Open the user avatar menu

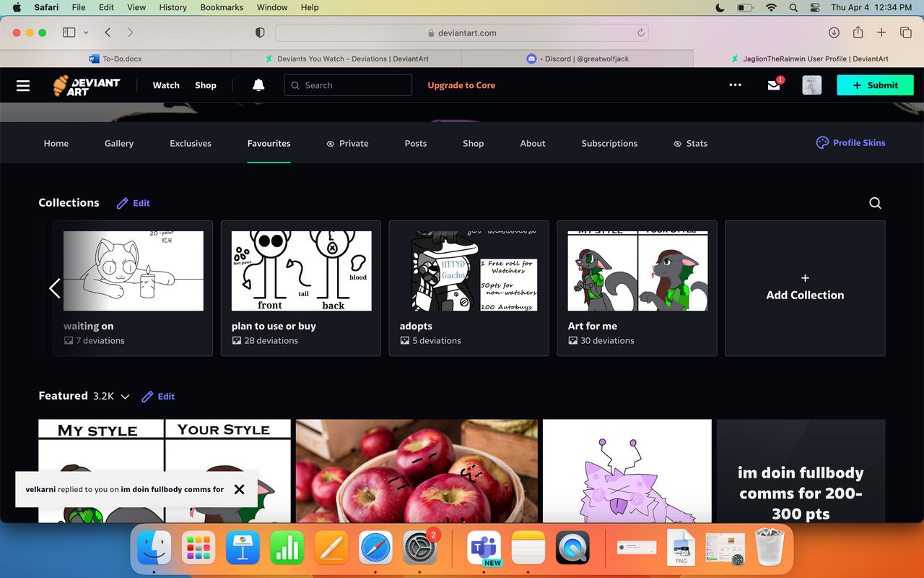tap(812, 85)
